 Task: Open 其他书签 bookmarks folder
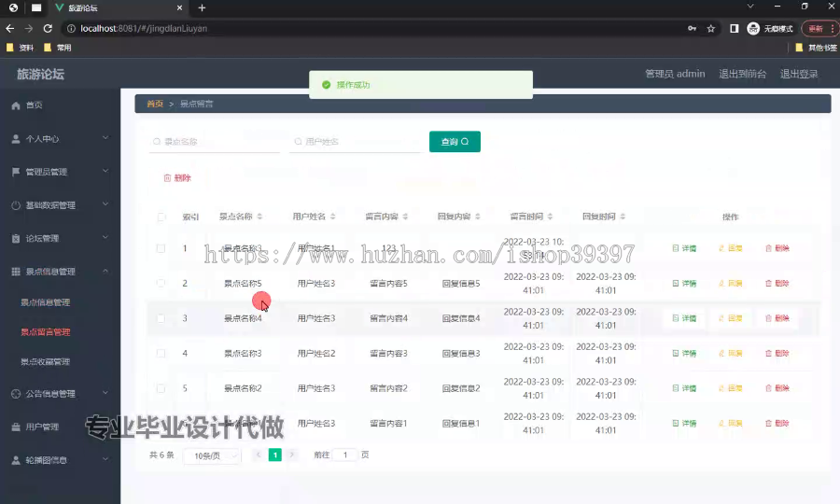[x=817, y=48]
